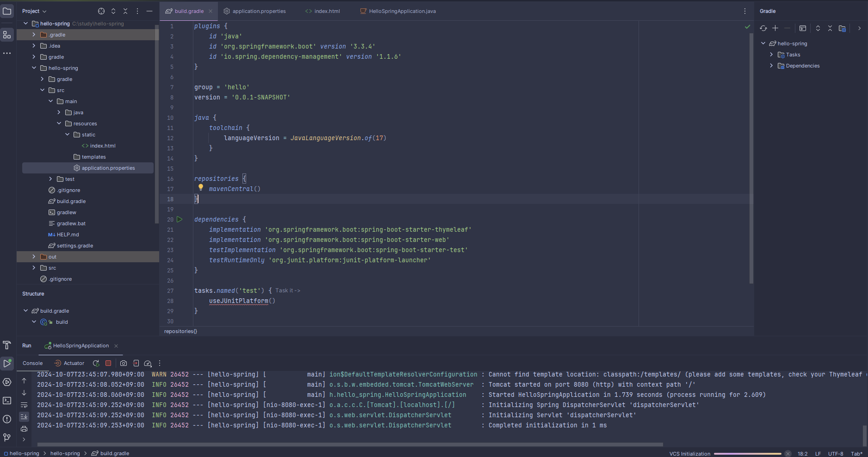Switch to the Console tab
Image resolution: width=868 pixels, height=457 pixels.
(x=32, y=363)
